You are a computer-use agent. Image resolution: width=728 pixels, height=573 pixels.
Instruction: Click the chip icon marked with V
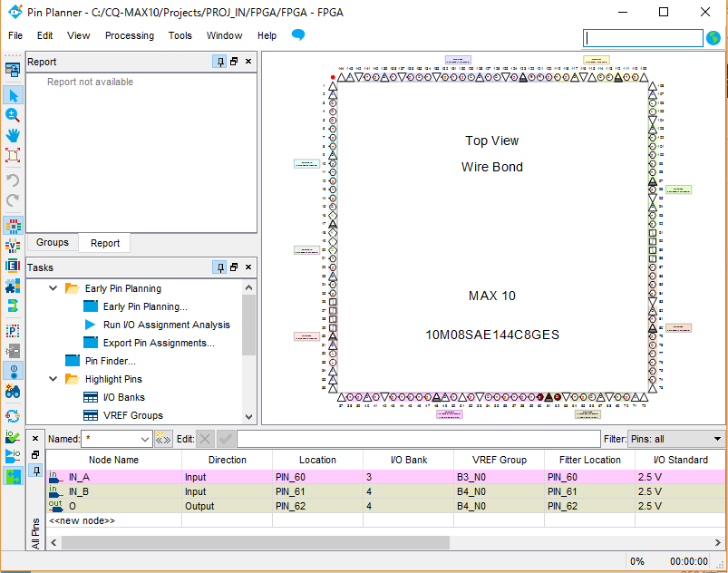click(13, 246)
